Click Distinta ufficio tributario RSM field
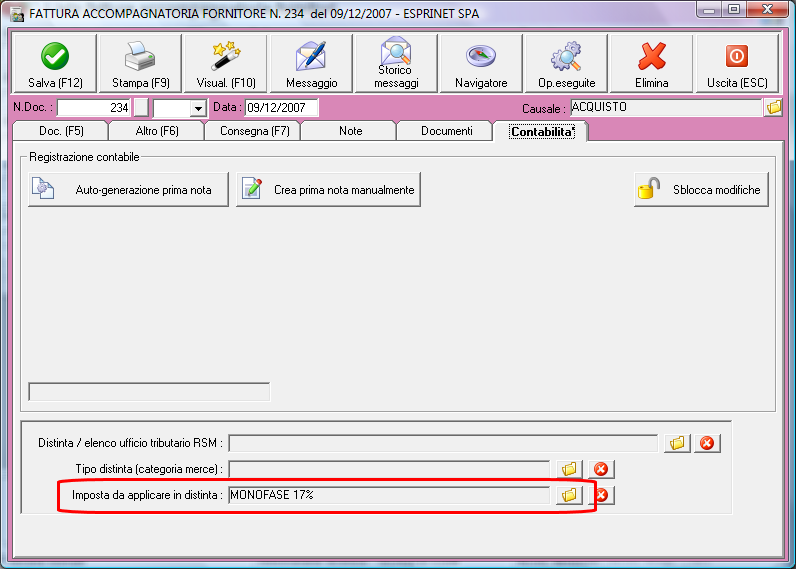The image size is (796, 569). (x=443, y=443)
